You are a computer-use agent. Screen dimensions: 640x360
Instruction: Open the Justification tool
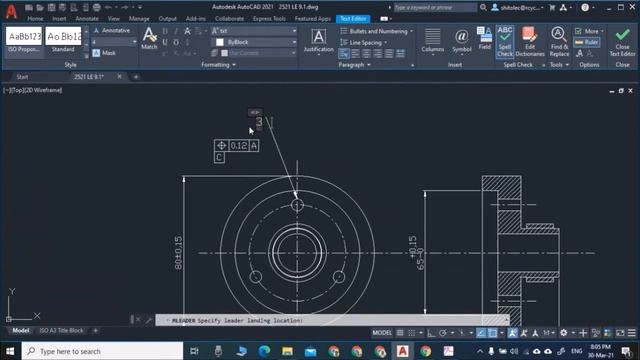[x=318, y=40]
